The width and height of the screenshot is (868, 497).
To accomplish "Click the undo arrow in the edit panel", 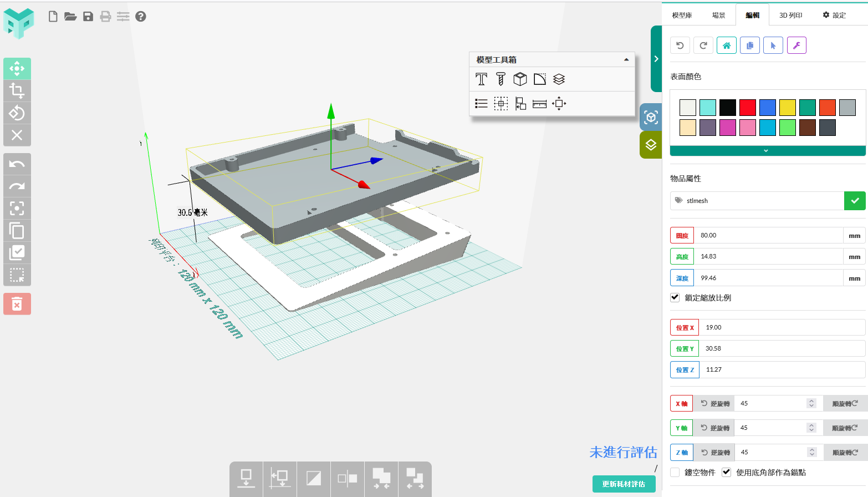I will (x=680, y=45).
